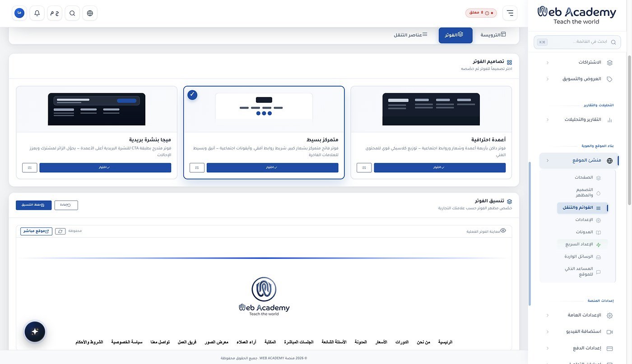Click the floating AI sparkle assistant button
The height and width of the screenshot is (364, 632).
35,332
